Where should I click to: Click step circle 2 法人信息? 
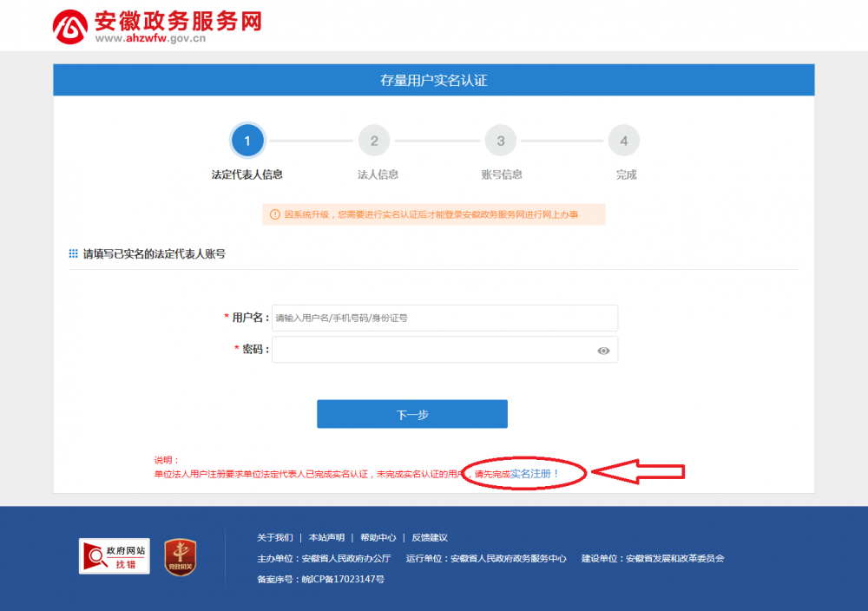pyautogui.click(x=374, y=140)
